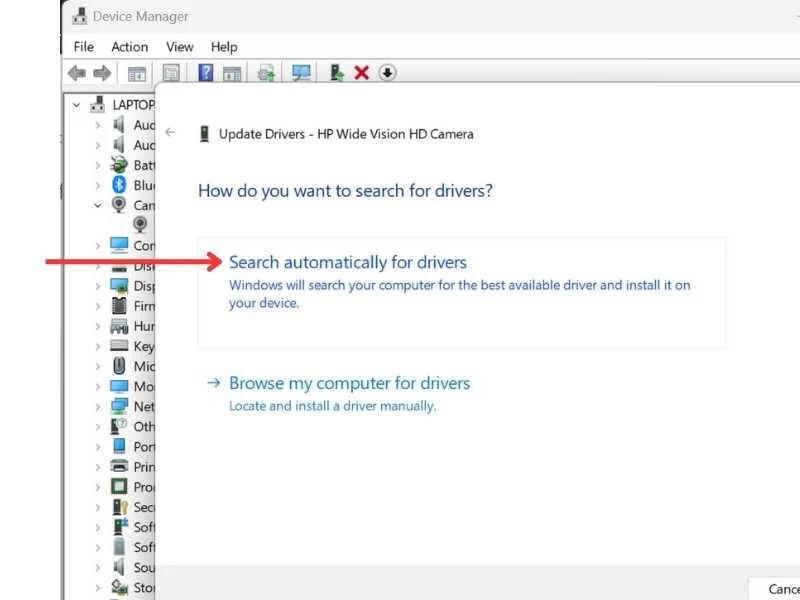Expand the Sec (Security devices) chevron

(x=97, y=507)
